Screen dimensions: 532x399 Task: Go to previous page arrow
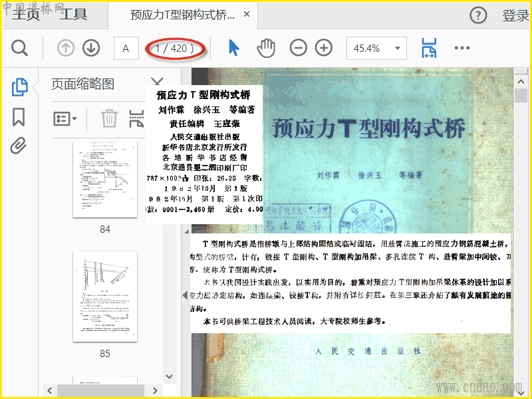tap(65, 48)
